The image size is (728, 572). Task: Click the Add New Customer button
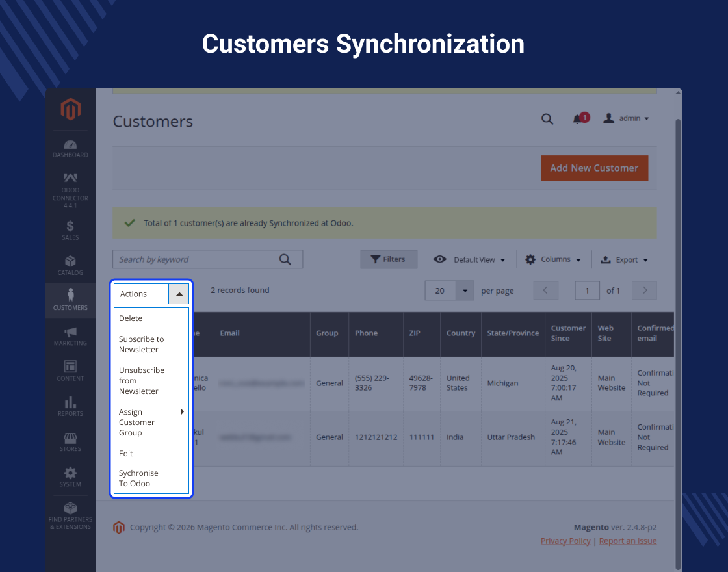(x=594, y=168)
